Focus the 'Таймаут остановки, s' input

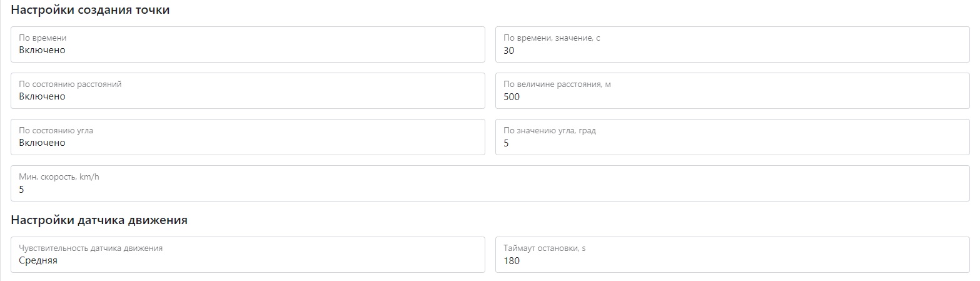(732, 255)
